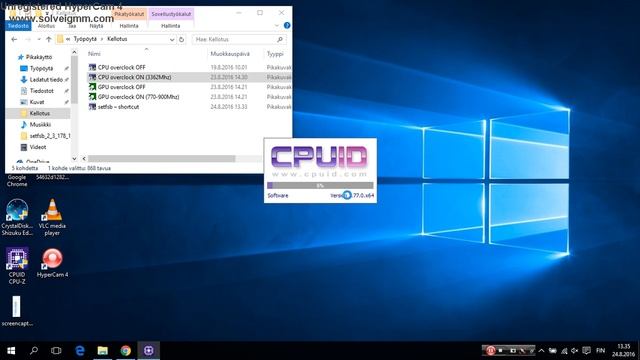640x360 pixels.
Task: Open Tiedostot in the navigation pane
Action: [42, 91]
